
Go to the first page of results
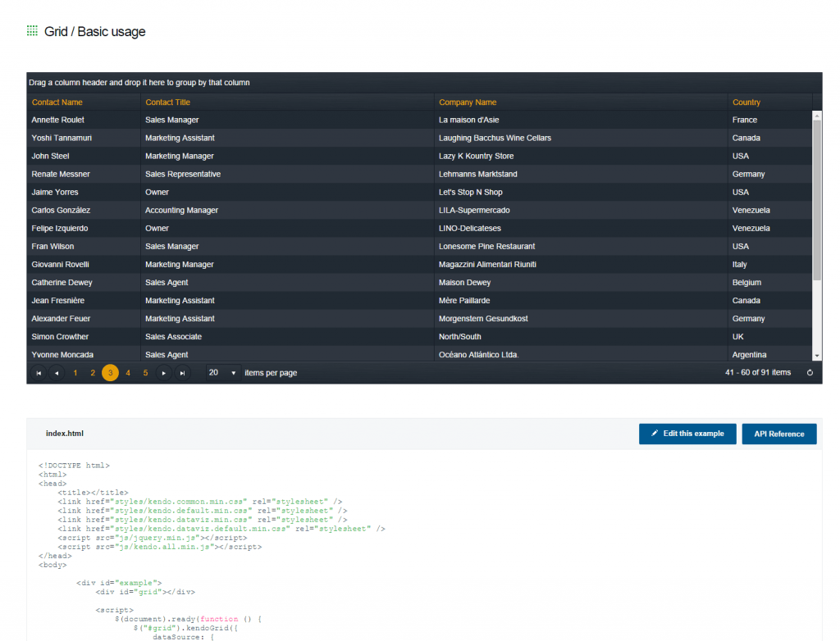click(x=39, y=373)
